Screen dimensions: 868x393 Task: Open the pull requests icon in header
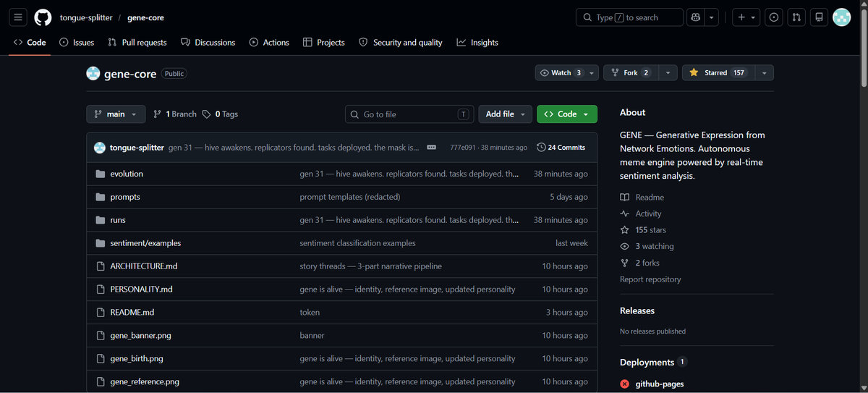pos(796,17)
